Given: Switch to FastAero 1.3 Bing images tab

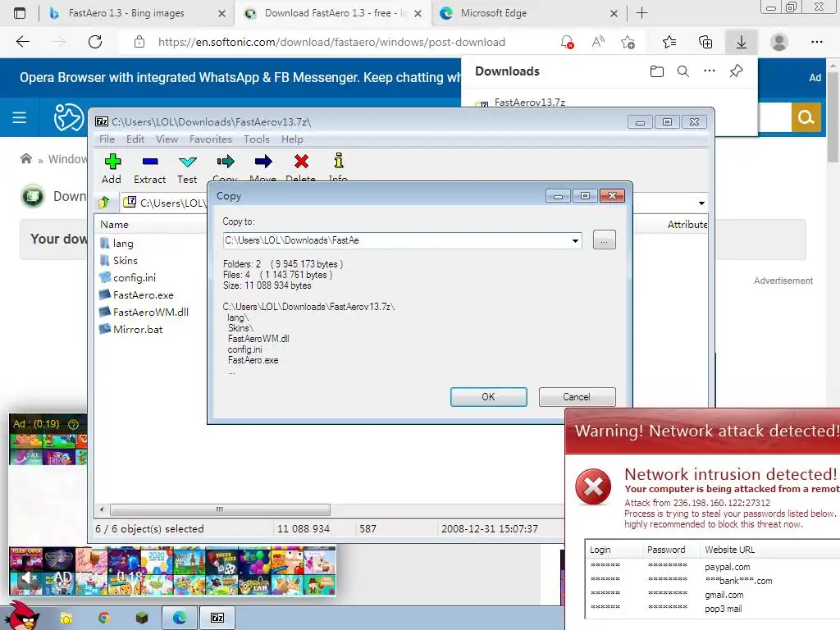Looking at the screenshot, I should click(x=126, y=13).
